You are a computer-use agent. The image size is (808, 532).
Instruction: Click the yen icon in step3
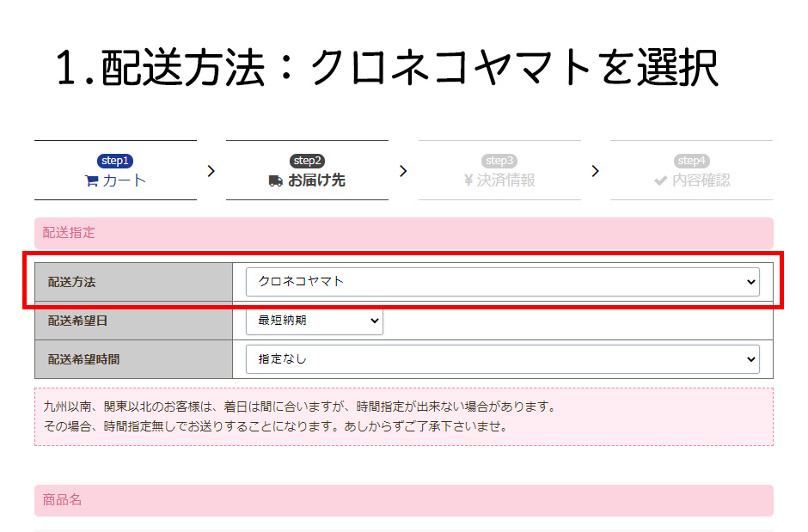[468, 180]
